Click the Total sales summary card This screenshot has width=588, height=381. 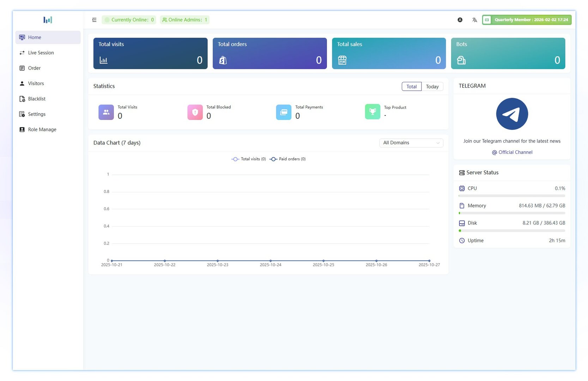389,53
